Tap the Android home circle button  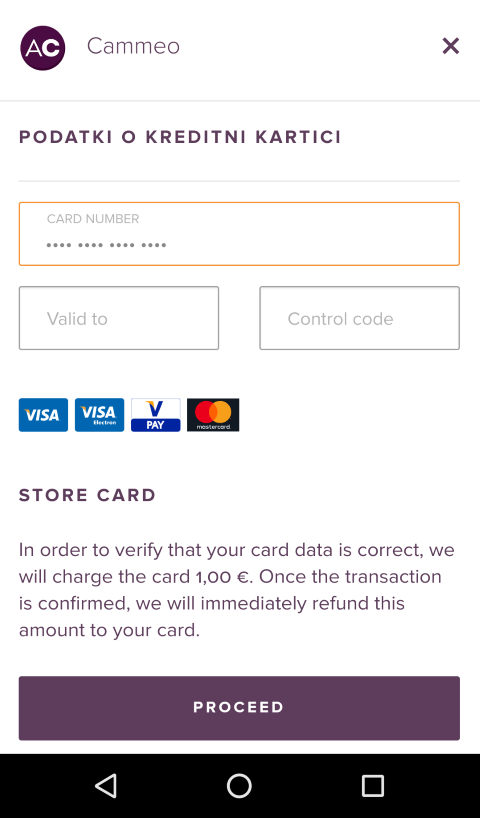coord(239,785)
